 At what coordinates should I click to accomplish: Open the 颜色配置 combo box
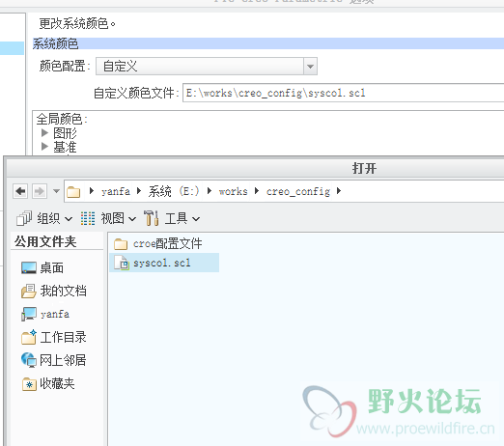(x=207, y=67)
